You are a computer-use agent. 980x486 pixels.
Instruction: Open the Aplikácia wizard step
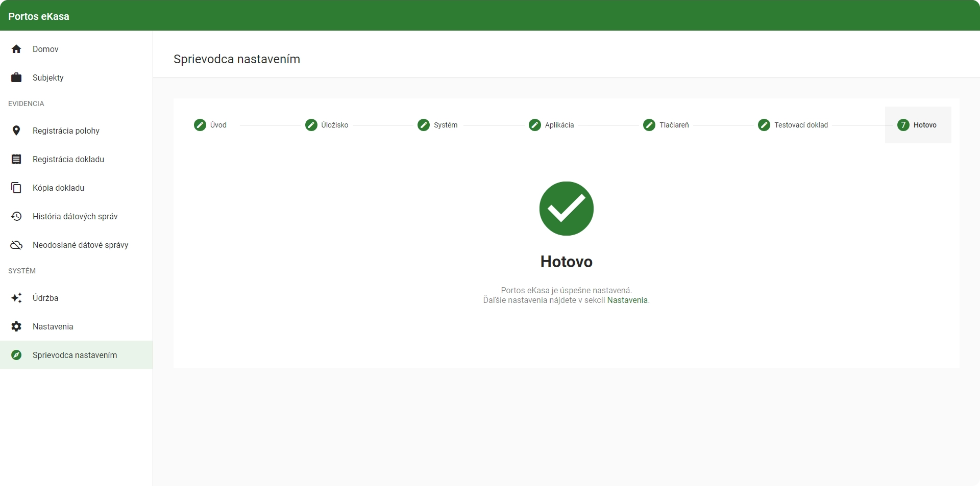tap(551, 125)
